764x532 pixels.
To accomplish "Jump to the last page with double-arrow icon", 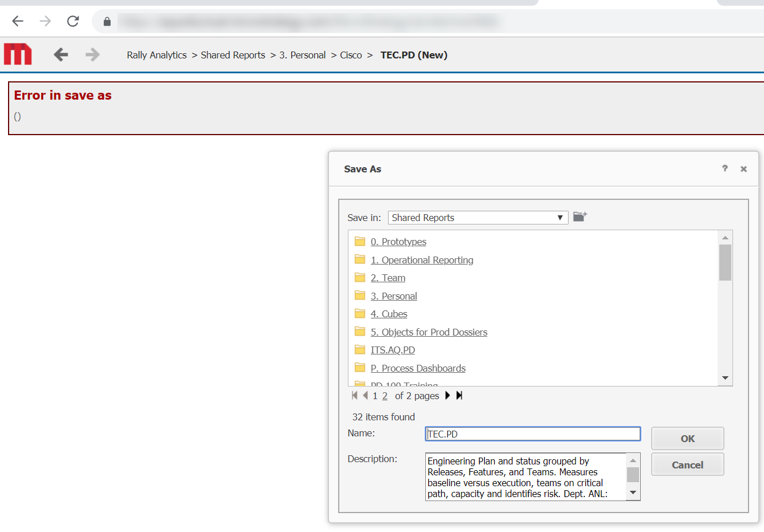I will (459, 395).
